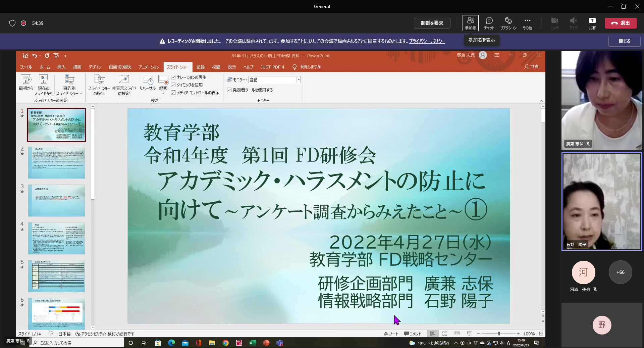Unmute the microphone in Teams
The height and width of the screenshot is (348, 644).
[x=573, y=23]
